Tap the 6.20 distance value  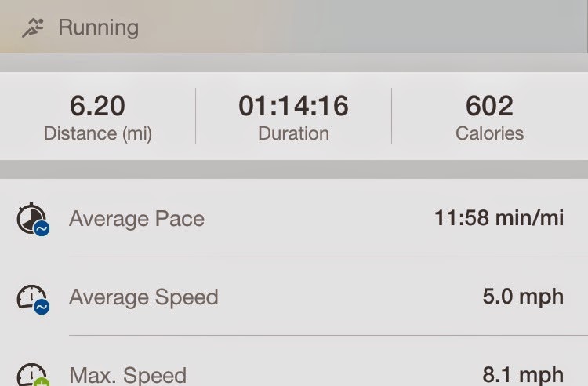point(97,106)
